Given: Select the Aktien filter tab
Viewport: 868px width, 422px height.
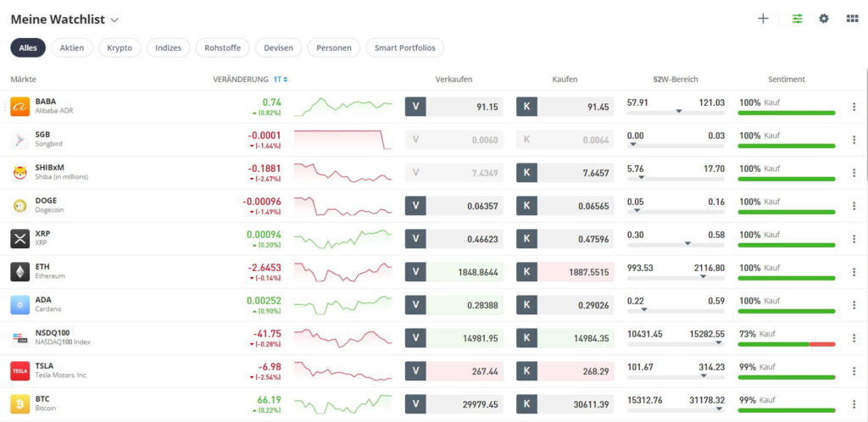Looking at the screenshot, I should pyautogui.click(x=72, y=48).
